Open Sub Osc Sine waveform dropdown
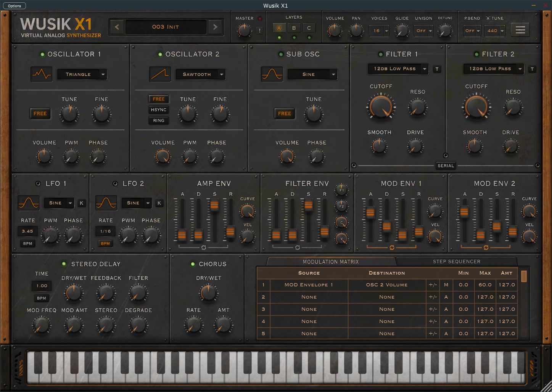Image resolution: width=552 pixels, height=392 pixels. tap(313, 74)
